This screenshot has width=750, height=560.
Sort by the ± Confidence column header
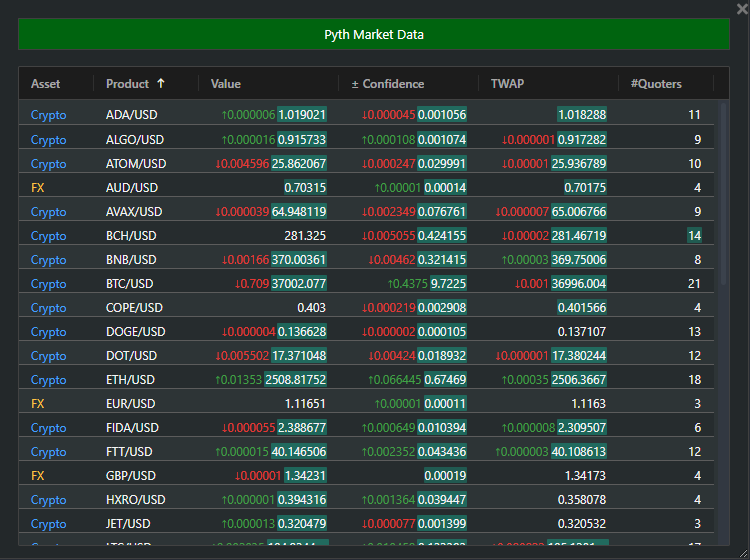pyautogui.click(x=388, y=84)
